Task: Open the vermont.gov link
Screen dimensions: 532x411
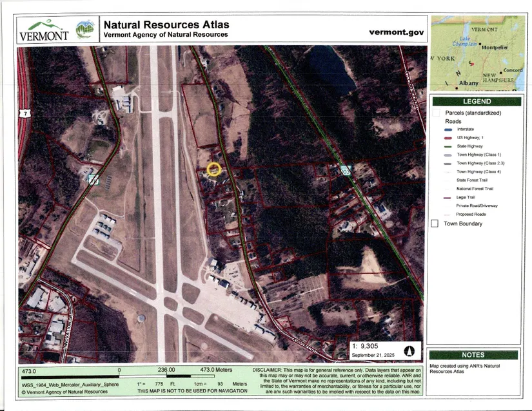Action: (395, 32)
